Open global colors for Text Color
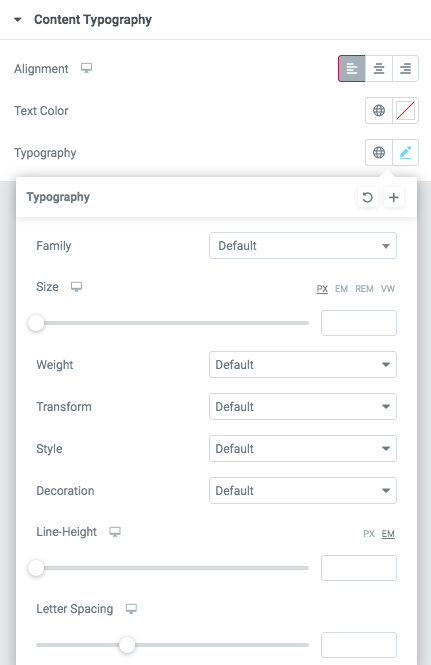Screen dimensions: 431x665 379,111
